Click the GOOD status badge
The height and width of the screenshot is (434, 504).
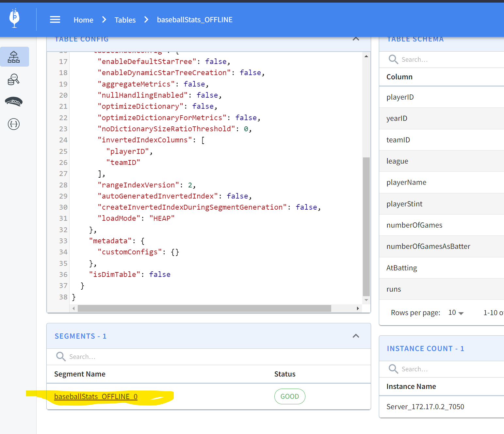pos(289,396)
